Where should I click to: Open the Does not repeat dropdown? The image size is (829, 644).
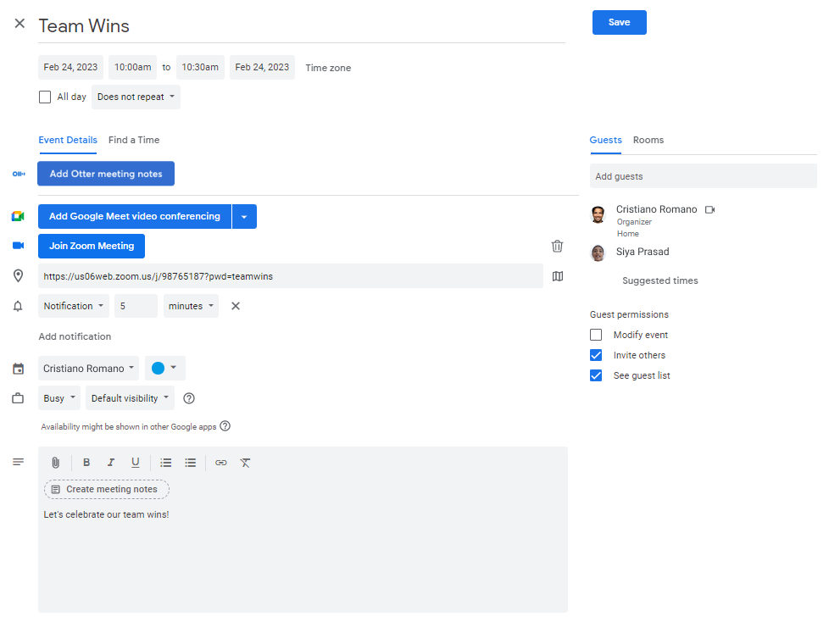136,97
